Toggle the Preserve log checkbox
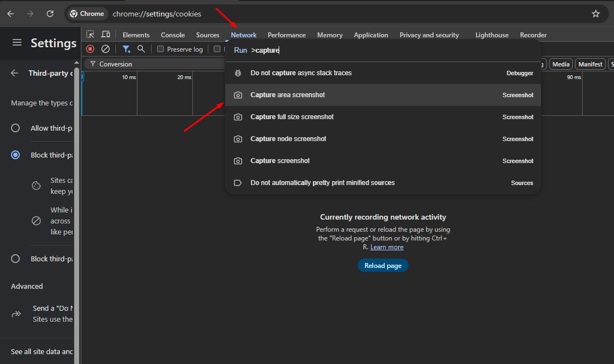 click(160, 49)
